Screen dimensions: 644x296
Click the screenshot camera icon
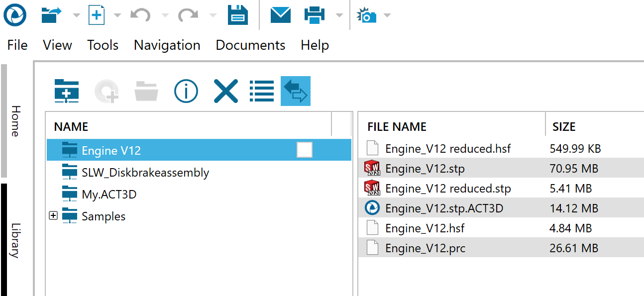coord(367,15)
